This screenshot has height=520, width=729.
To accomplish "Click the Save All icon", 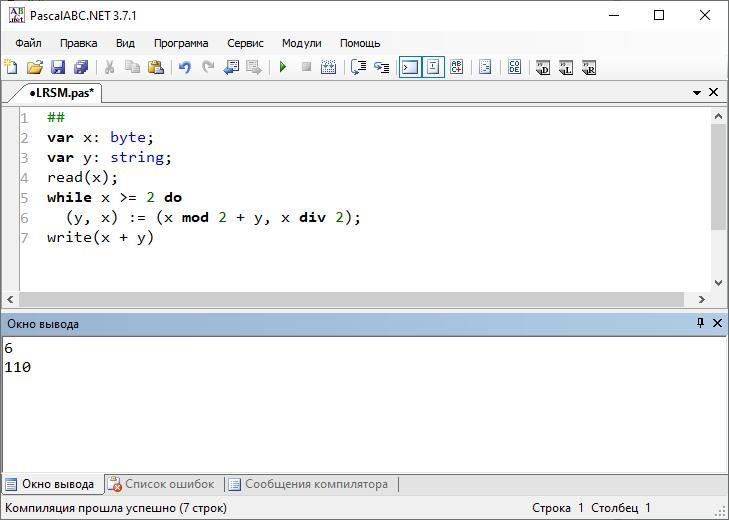I will [81, 67].
